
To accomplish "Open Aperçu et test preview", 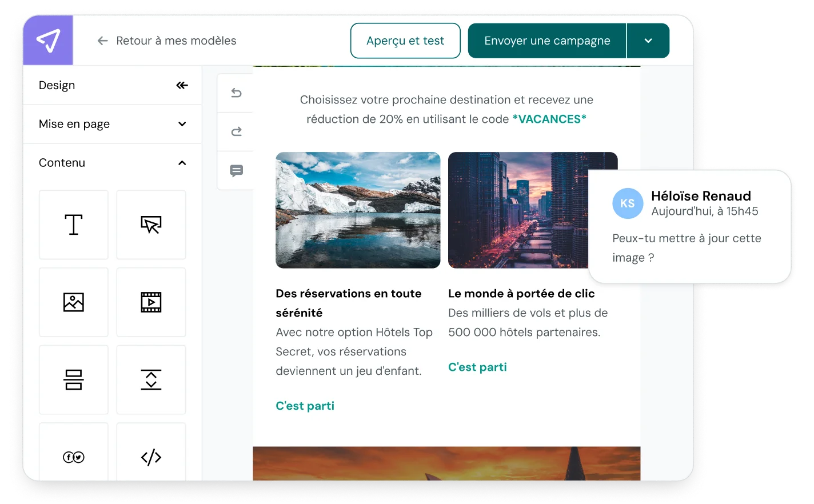I will coord(405,41).
